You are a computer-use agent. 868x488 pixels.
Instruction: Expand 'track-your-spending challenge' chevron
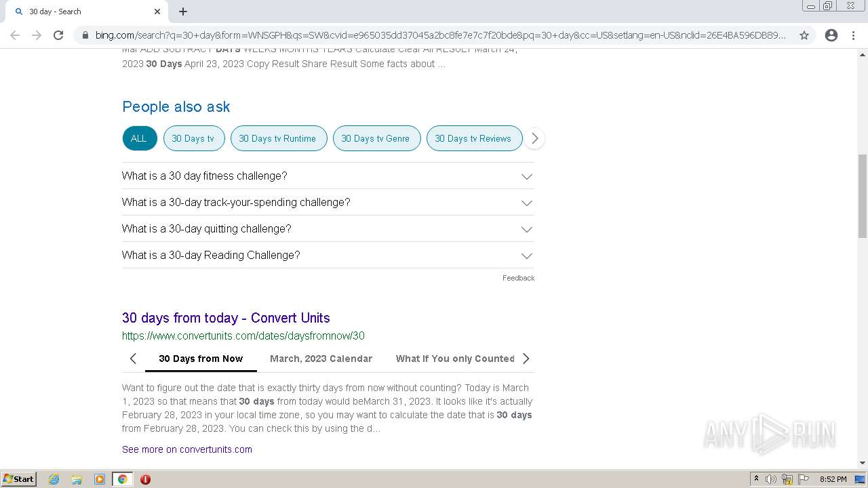(x=527, y=203)
